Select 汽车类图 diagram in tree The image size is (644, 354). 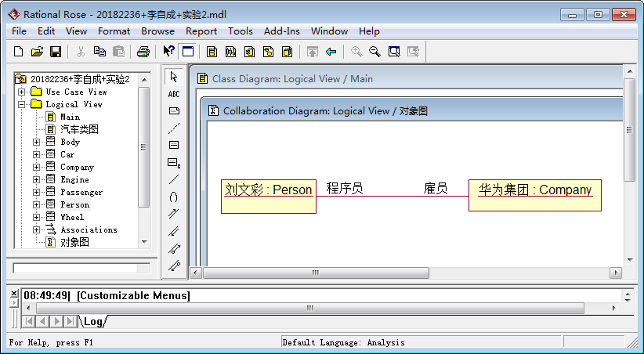coord(79,129)
